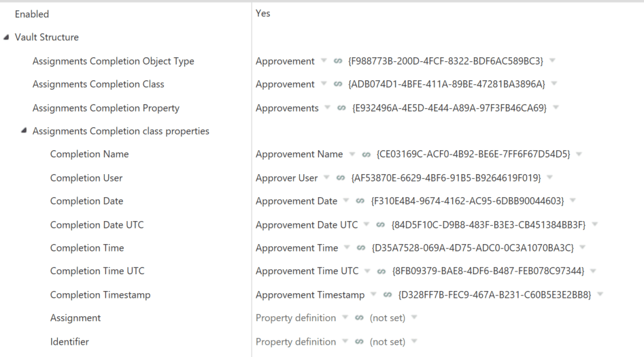Click link icon in Completion User row
644x357 pixels.
(341, 178)
